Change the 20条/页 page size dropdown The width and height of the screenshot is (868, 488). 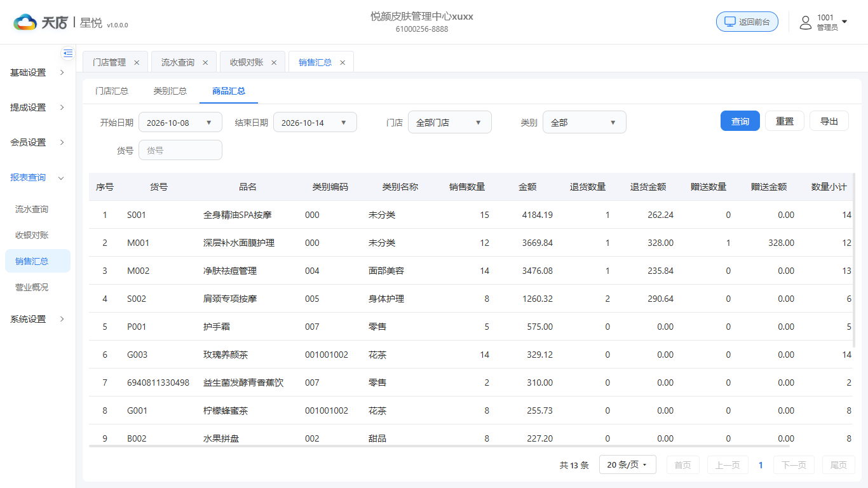pyautogui.click(x=627, y=464)
